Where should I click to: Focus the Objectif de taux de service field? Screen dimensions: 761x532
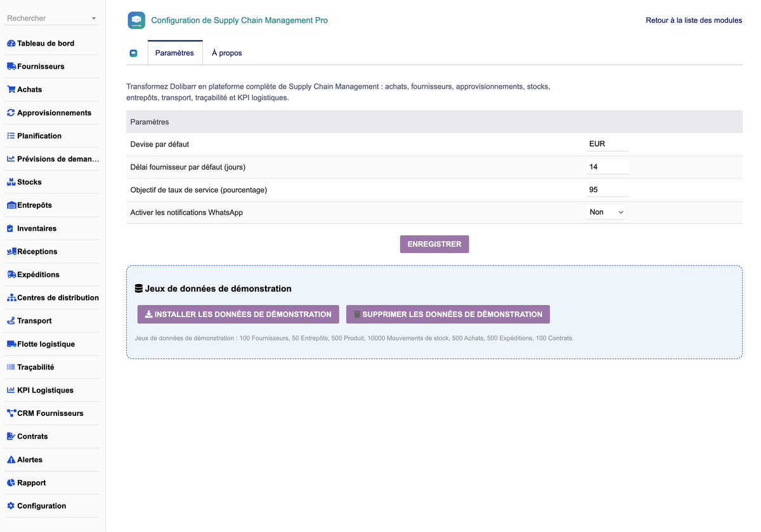pyautogui.click(x=608, y=190)
